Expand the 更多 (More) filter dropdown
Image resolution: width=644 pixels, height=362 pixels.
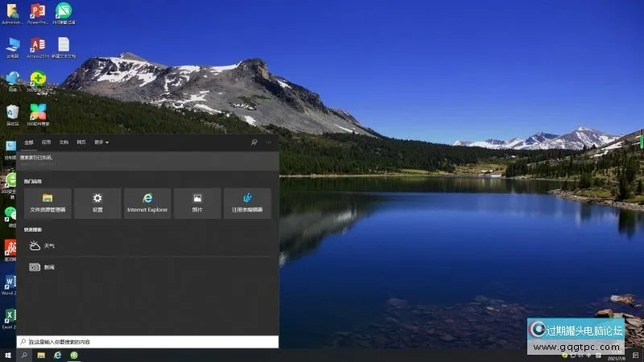[x=101, y=142]
